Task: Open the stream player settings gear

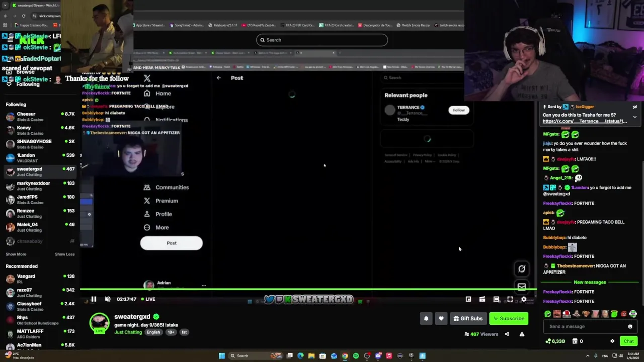Action: (524, 299)
